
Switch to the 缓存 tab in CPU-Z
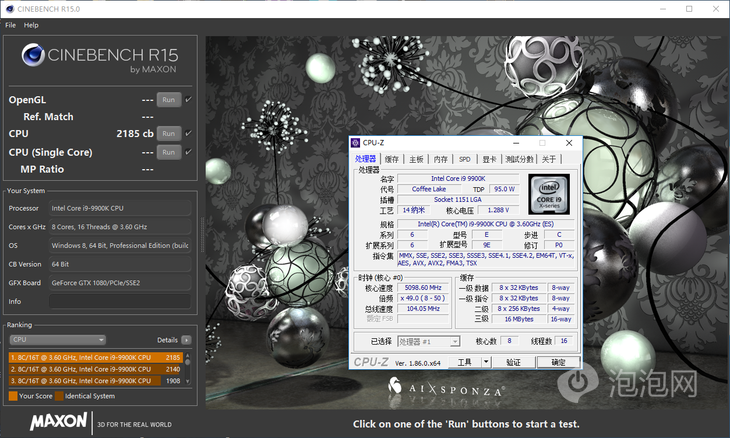[392, 159]
